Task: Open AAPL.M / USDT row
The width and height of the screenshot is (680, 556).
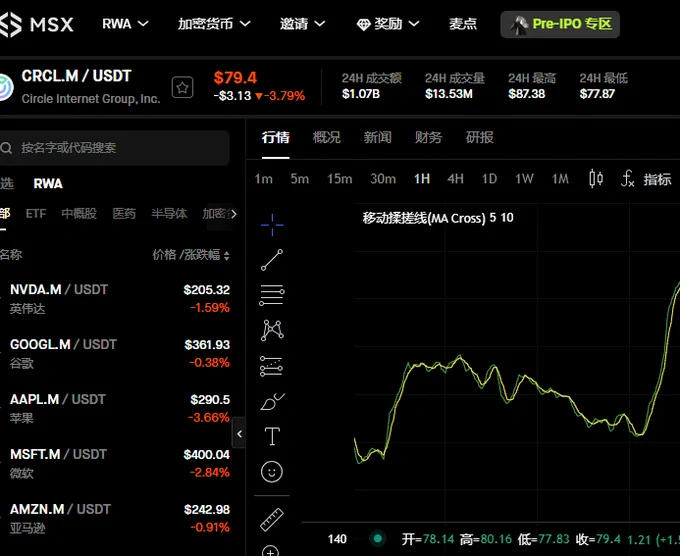Action: pyautogui.click(x=115, y=409)
